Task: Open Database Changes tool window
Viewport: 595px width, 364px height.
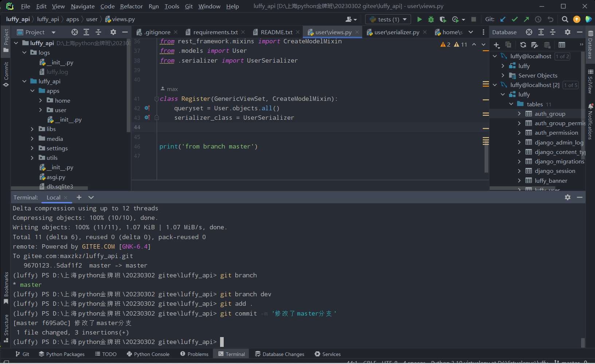Action: click(x=279, y=354)
